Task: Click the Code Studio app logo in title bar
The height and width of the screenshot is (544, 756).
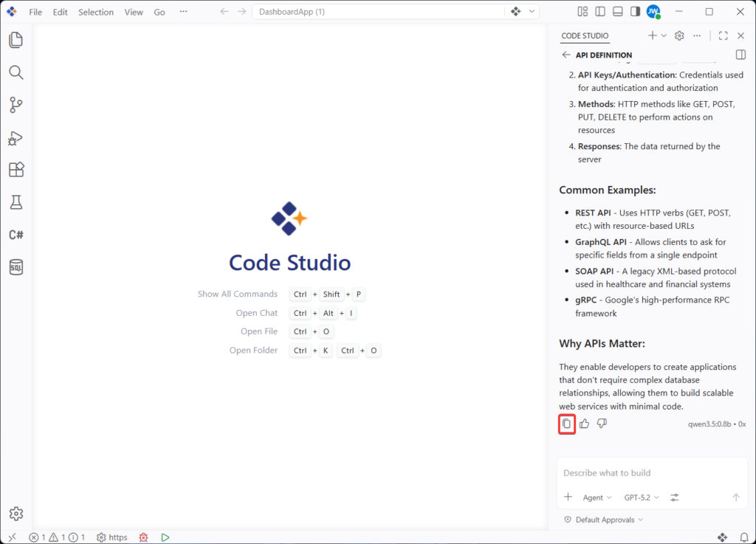Action: click(x=12, y=12)
